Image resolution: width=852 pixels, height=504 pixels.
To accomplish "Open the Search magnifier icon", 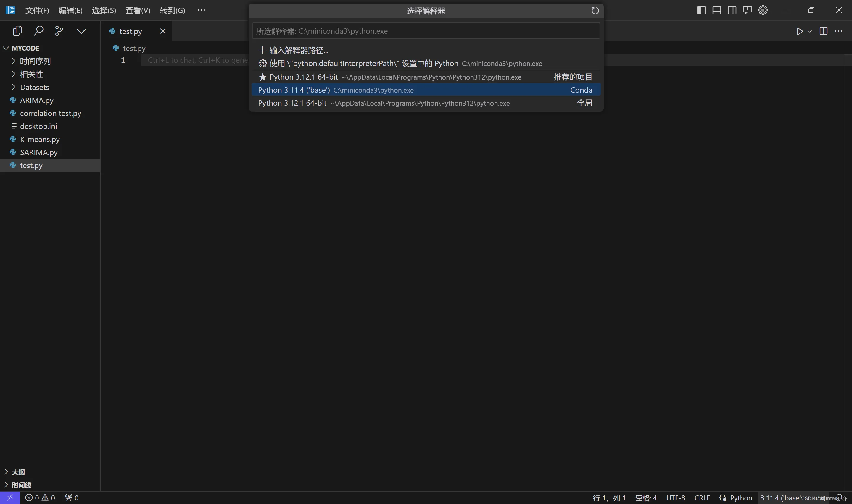I will 39,31.
